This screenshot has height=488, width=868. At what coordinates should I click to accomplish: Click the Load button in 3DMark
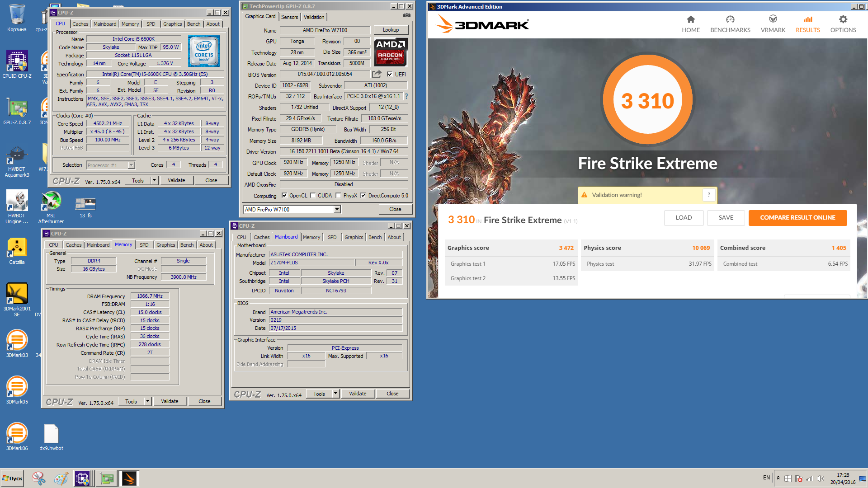coord(684,217)
